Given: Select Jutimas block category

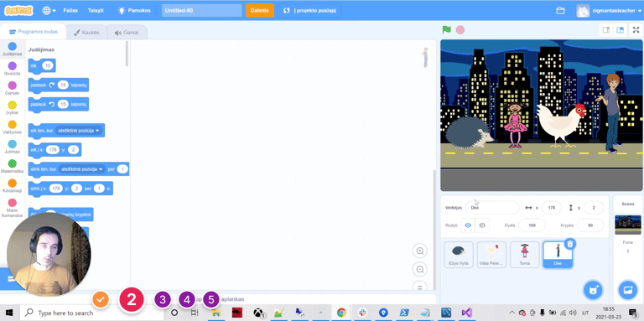Looking at the screenshot, I should [x=13, y=147].
